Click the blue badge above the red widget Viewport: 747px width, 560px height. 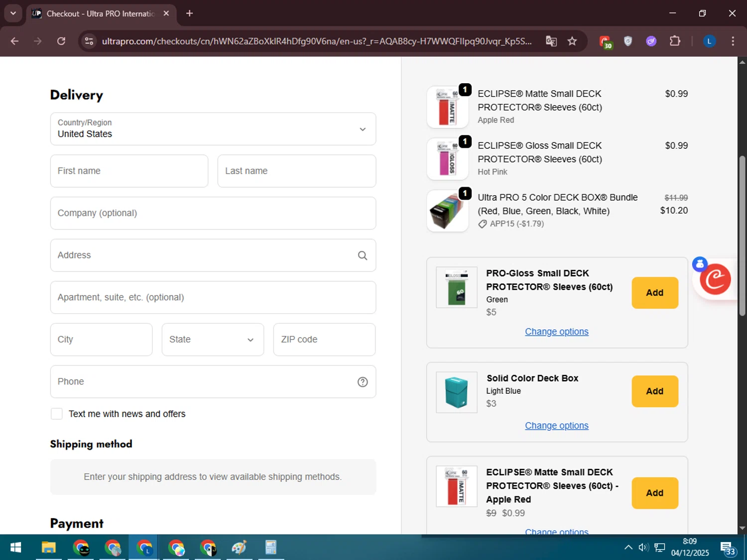click(700, 264)
